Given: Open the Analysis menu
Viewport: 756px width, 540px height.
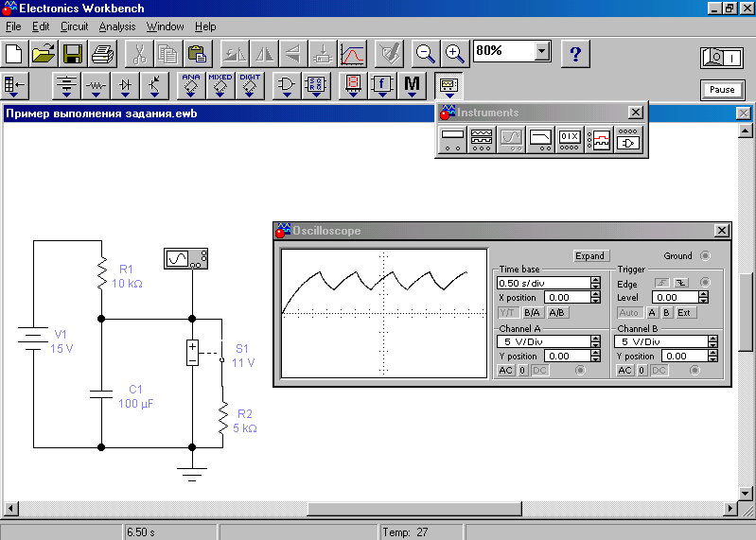Looking at the screenshot, I should click(x=117, y=26).
